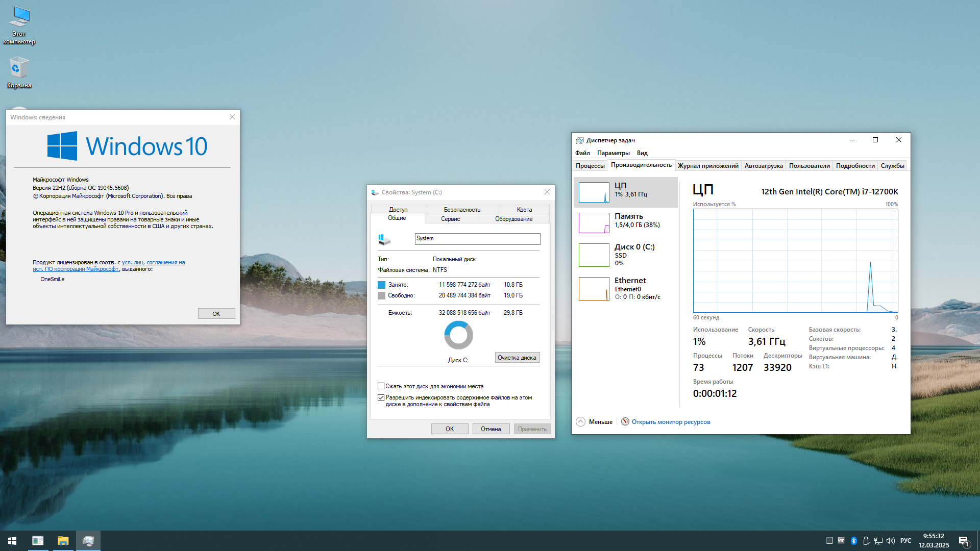Select the Ethernet performance item
This screenshot has height=551, width=980.
pyautogui.click(x=626, y=288)
